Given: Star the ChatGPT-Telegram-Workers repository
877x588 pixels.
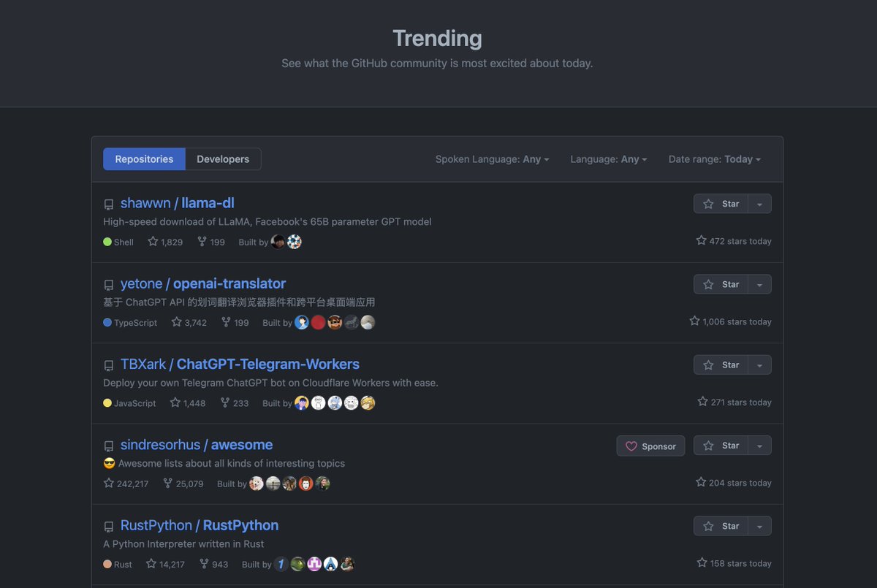Looking at the screenshot, I should click(x=721, y=364).
